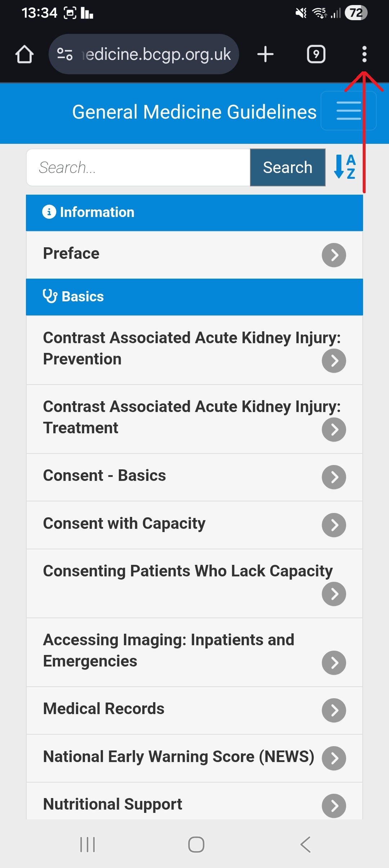The image size is (389, 868).
Task: Select the Information section header
Action: 194,213
